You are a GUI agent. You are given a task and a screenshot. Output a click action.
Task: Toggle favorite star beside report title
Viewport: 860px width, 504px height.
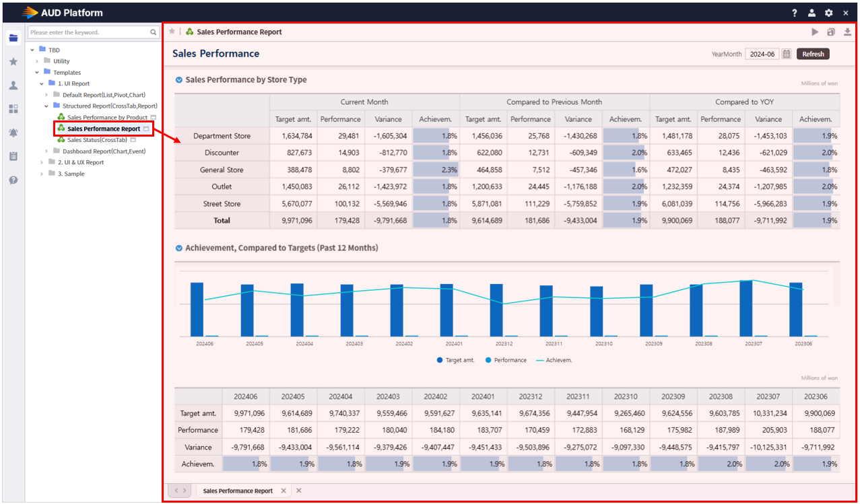pyautogui.click(x=172, y=31)
